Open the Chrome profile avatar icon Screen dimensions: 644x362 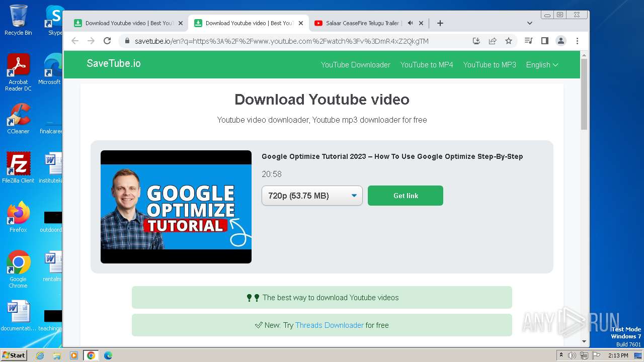(561, 41)
